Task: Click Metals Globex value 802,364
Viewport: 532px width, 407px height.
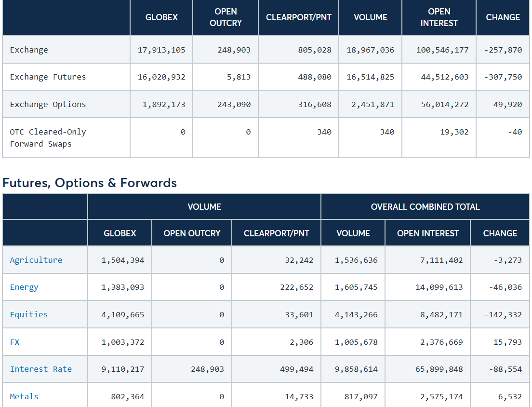Action: [x=128, y=397]
